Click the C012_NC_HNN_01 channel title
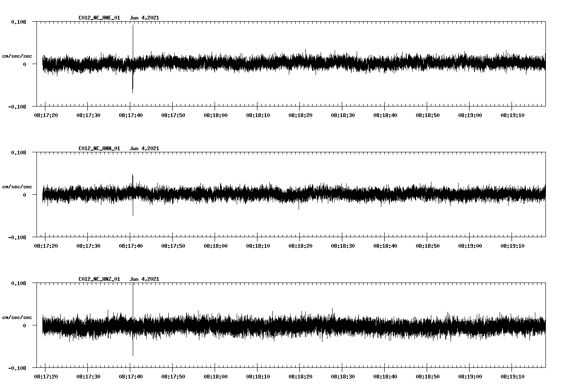This screenshot has height=392, width=576. point(99,148)
